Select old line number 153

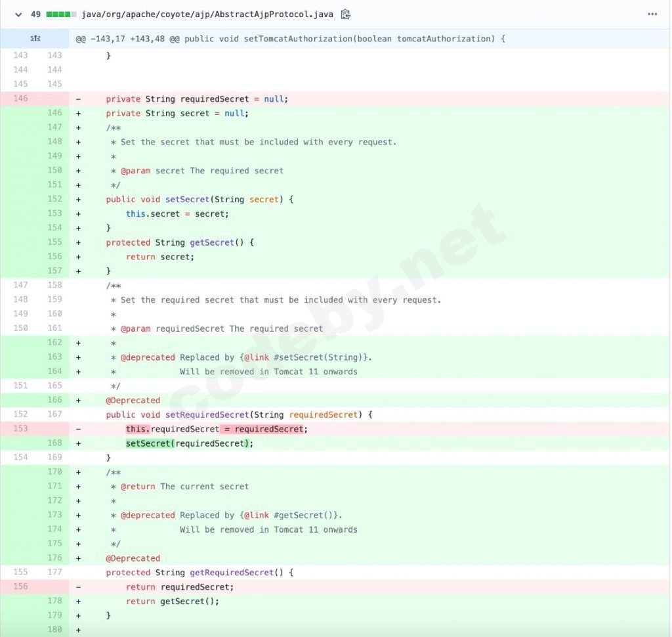click(20, 429)
